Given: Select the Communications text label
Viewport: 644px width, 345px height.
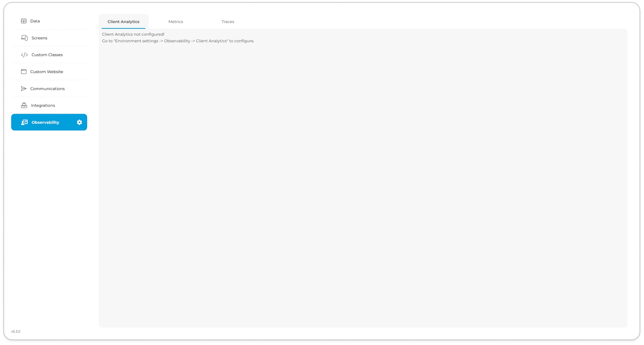Looking at the screenshot, I should click(x=47, y=89).
